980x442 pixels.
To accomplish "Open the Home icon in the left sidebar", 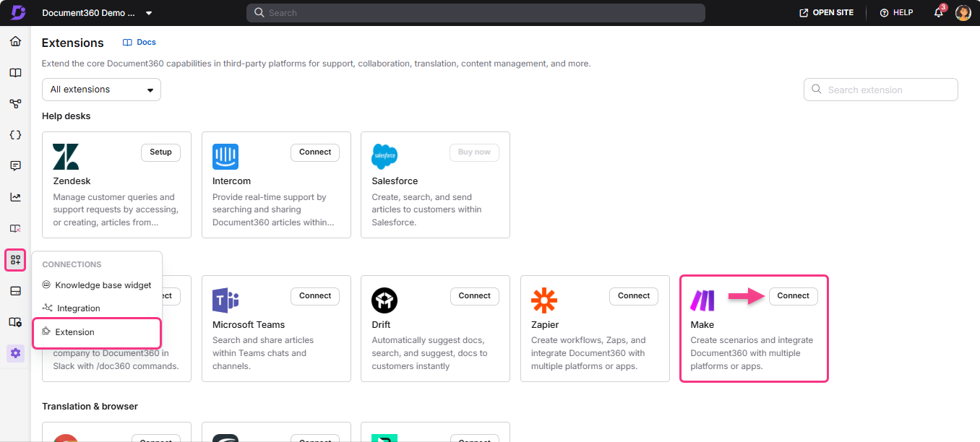I will click(15, 41).
